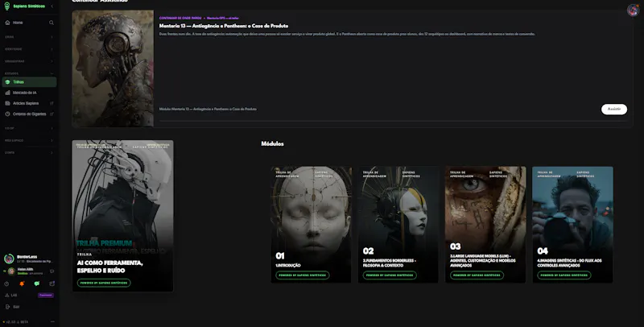The width and height of the screenshot is (644, 327).
Task: Click the chat bubble icon beside Helen Alith
Action: tap(52, 271)
